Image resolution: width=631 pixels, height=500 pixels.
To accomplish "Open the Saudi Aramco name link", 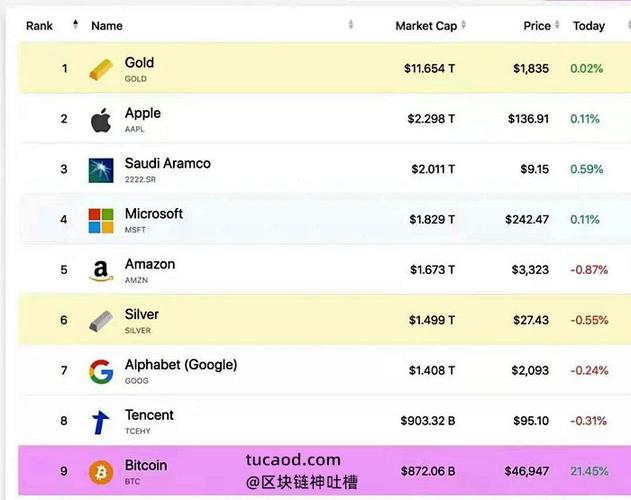I will (x=168, y=163).
